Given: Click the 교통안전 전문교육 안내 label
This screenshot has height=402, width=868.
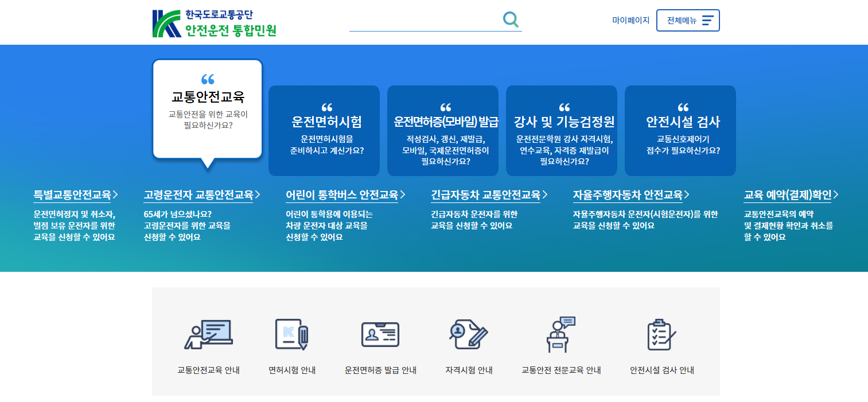Looking at the screenshot, I should pyautogui.click(x=561, y=370).
